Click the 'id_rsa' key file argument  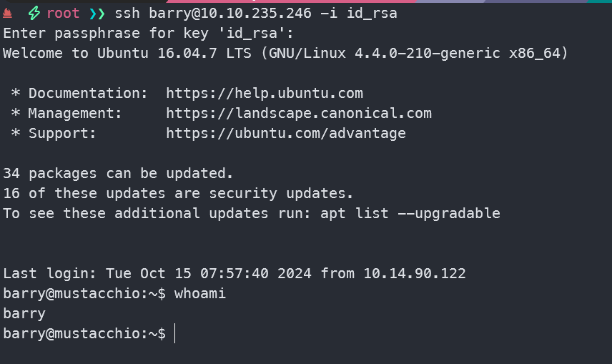tap(372, 14)
